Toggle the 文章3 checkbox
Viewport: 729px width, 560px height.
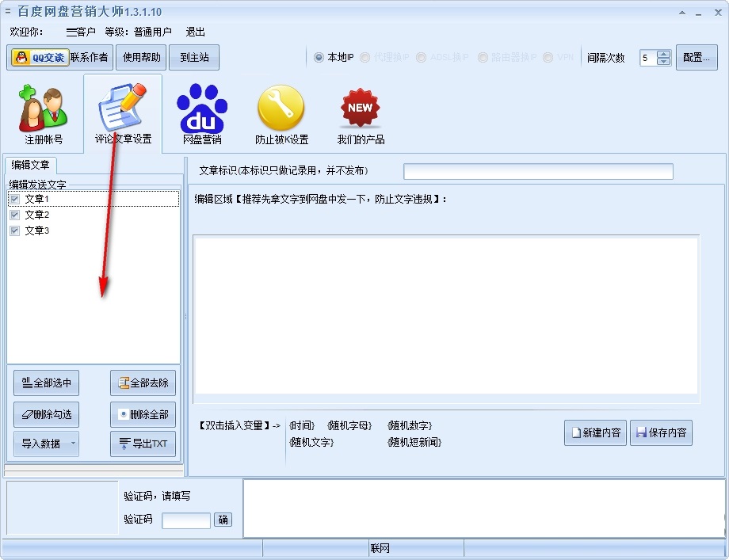(13, 230)
